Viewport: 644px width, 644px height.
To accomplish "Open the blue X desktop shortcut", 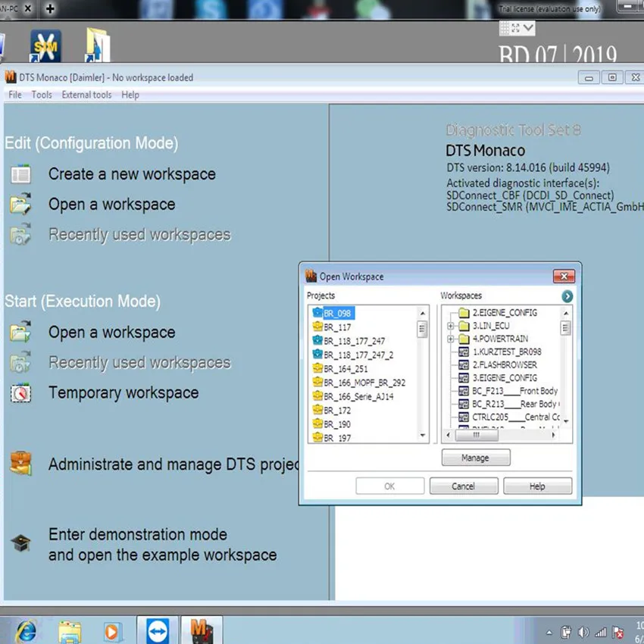I will coord(45,46).
